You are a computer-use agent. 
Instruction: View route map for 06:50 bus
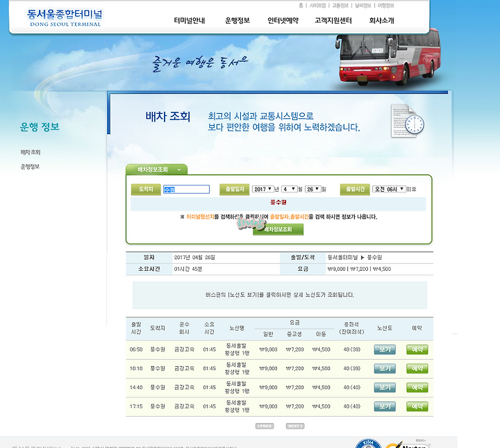pos(385,349)
